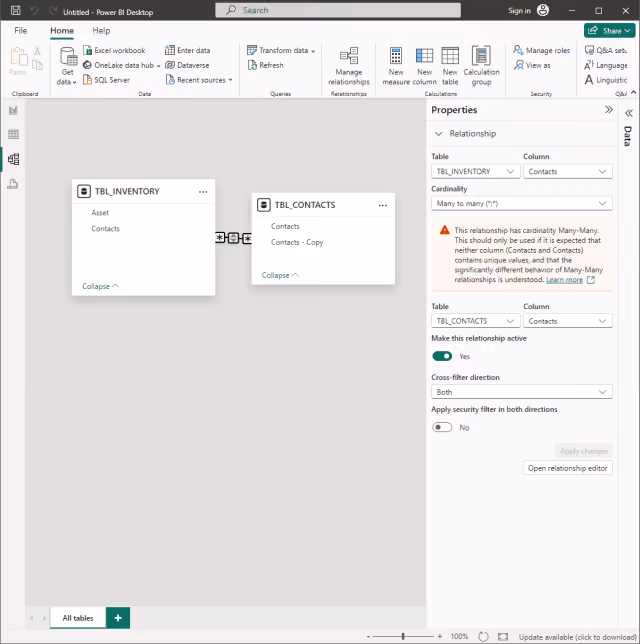This screenshot has height=644, width=640.
Task: Open Transform data menu
Action: [281, 50]
